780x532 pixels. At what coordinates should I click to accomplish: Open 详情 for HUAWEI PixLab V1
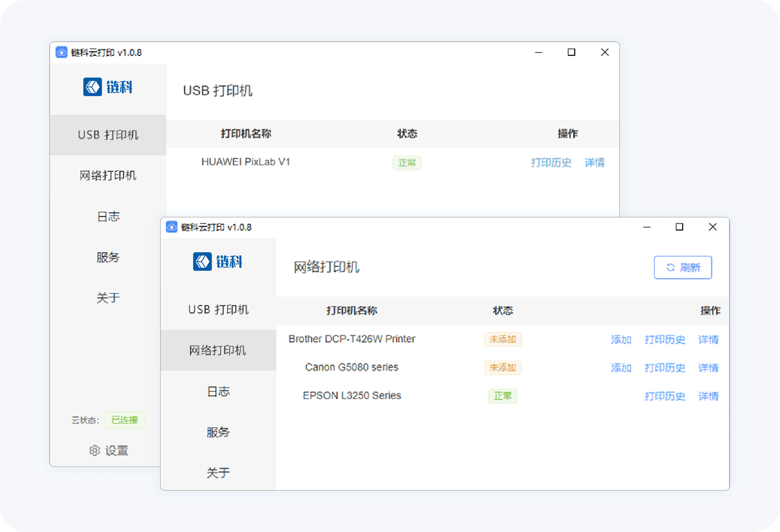[x=595, y=162]
